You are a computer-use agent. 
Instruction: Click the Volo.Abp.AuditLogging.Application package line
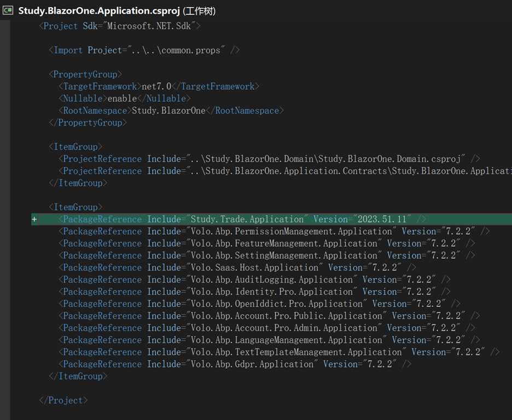coord(254,279)
